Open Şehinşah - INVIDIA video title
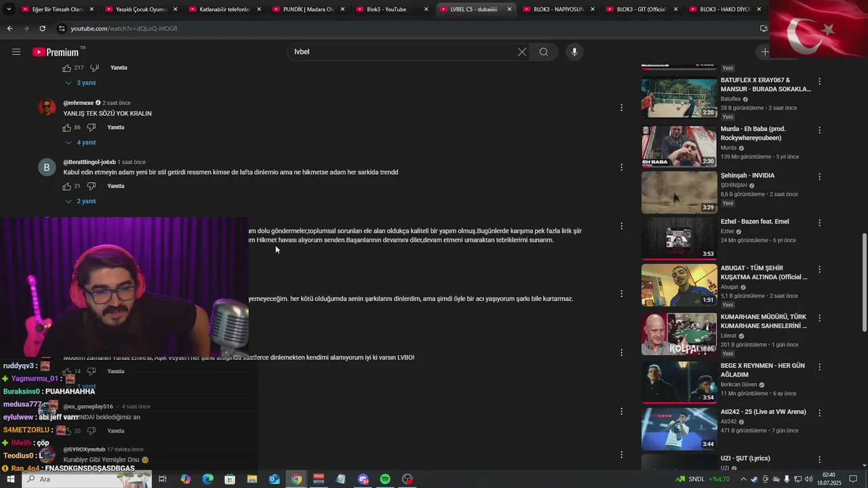 click(747, 176)
